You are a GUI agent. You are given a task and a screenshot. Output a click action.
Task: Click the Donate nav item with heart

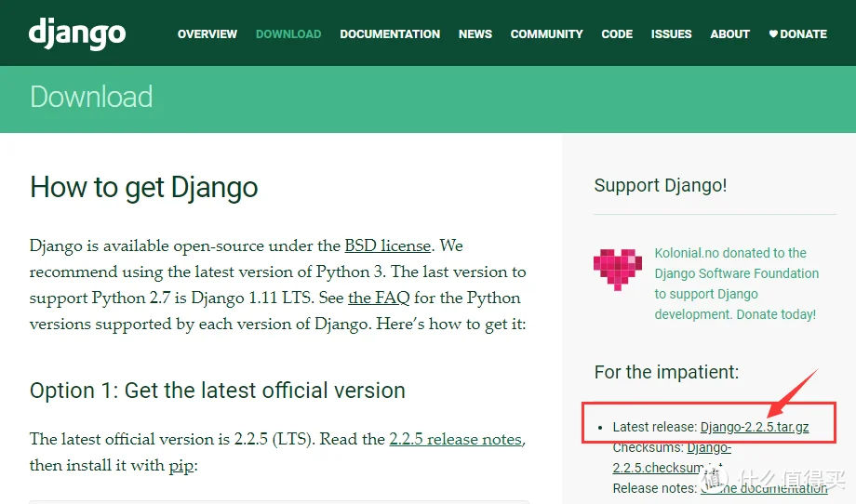pos(797,33)
